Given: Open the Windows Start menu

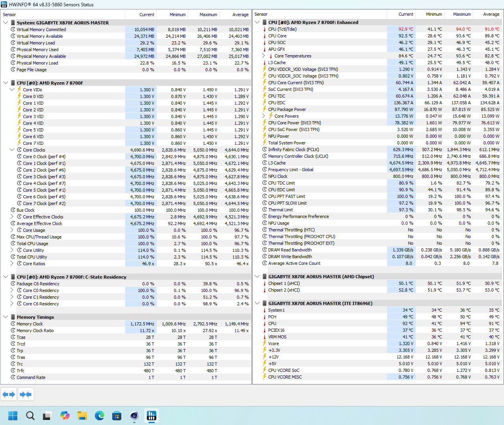Looking at the screenshot, I should pyautogui.click(x=13, y=416).
